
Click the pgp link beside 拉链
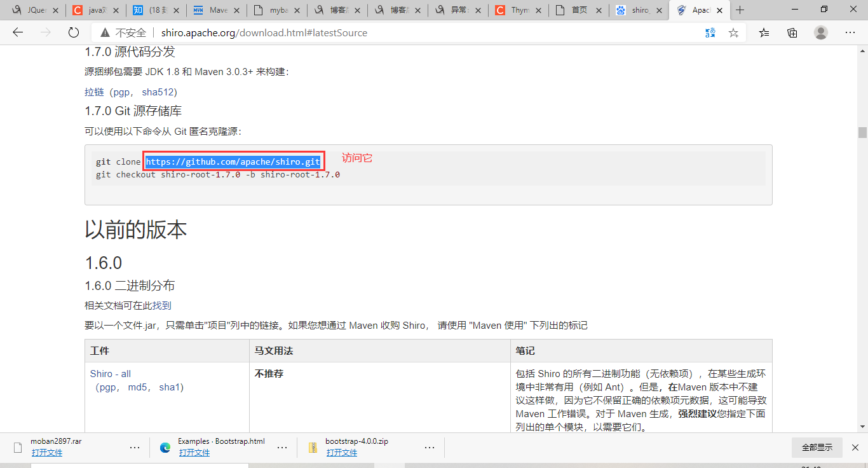tap(121, 92)
